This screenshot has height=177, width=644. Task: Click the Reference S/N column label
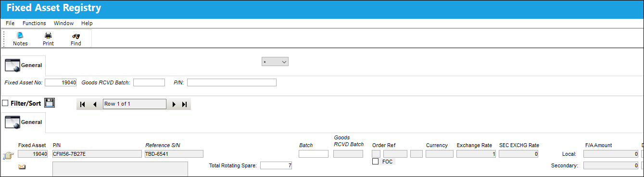tap(163, 145)
